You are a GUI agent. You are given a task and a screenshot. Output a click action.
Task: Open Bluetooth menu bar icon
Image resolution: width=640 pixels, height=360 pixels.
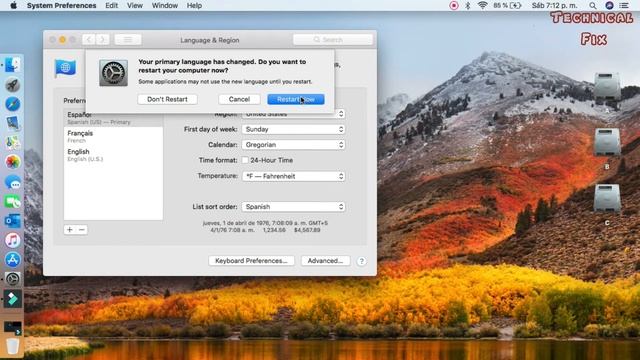pyautogui.click(x=468, y=6)
